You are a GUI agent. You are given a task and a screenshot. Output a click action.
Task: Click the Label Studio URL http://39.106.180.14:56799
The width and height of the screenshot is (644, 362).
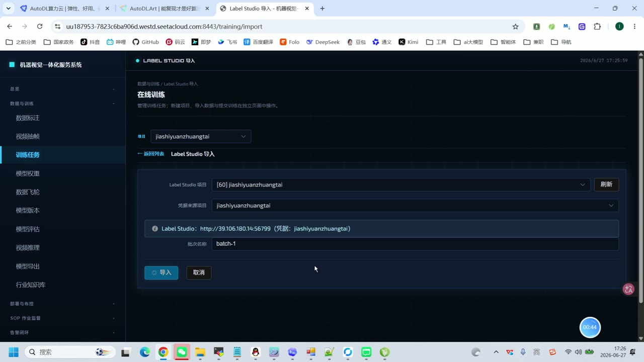click(235, 229)
